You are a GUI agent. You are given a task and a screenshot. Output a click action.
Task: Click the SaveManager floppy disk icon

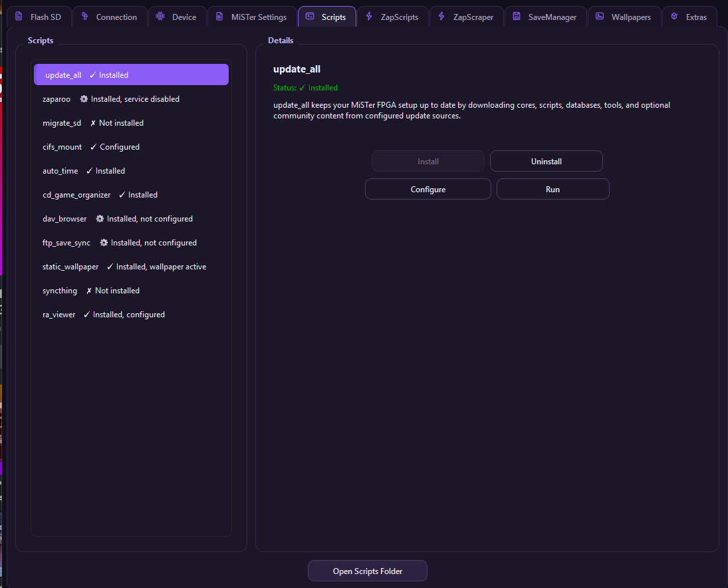click(517, 16)
